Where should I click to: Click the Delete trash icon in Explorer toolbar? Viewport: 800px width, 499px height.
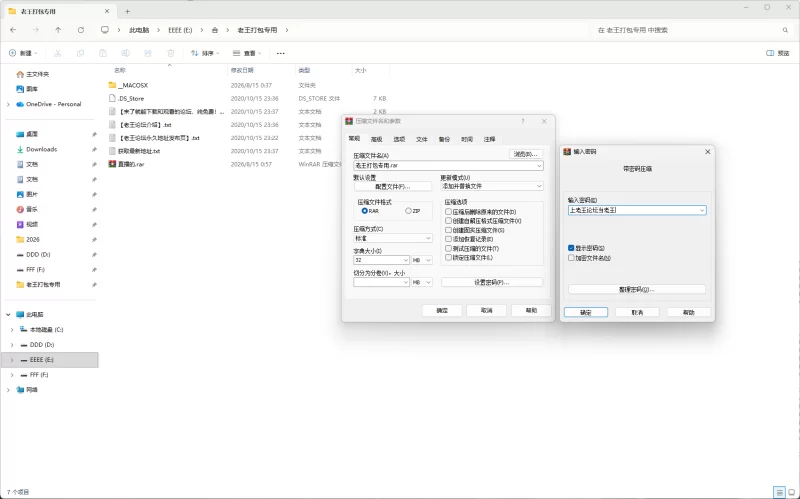[x=170, y=53]
